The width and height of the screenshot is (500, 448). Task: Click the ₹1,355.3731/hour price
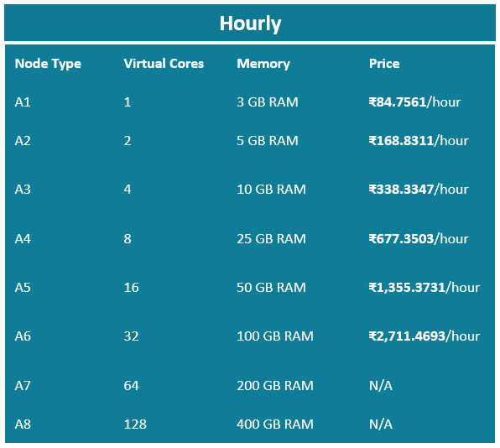pos(424,288)
